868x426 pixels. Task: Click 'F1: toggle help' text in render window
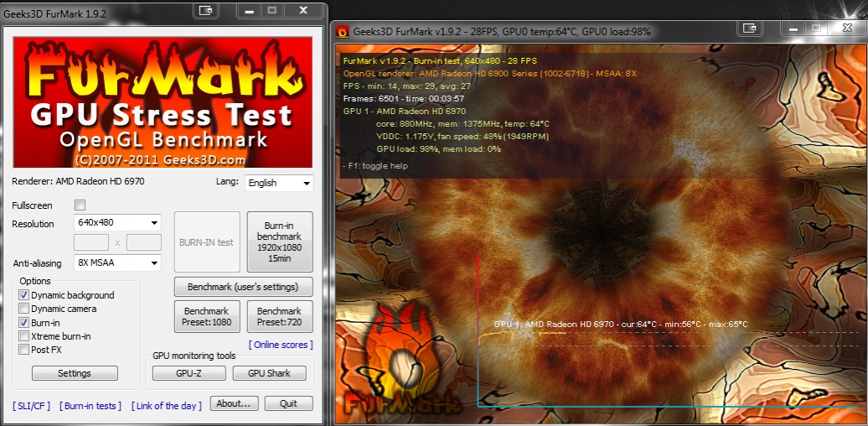(x=376, y=166)
